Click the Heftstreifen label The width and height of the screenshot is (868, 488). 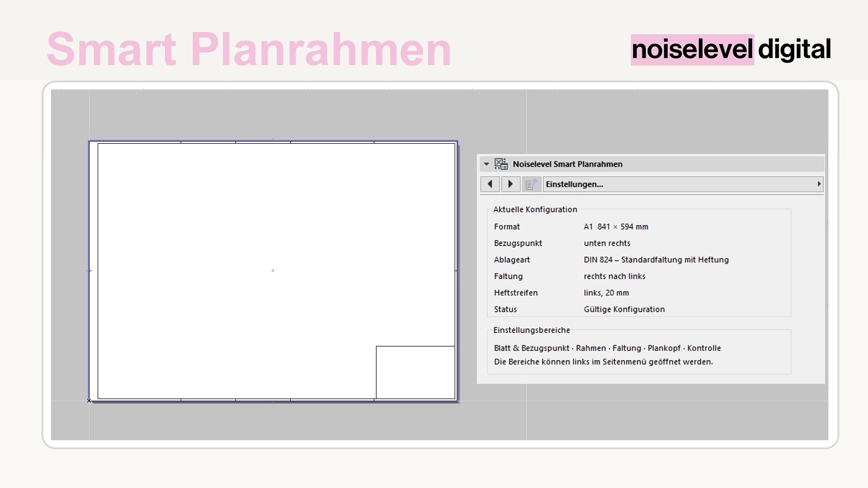pos(515,293)
